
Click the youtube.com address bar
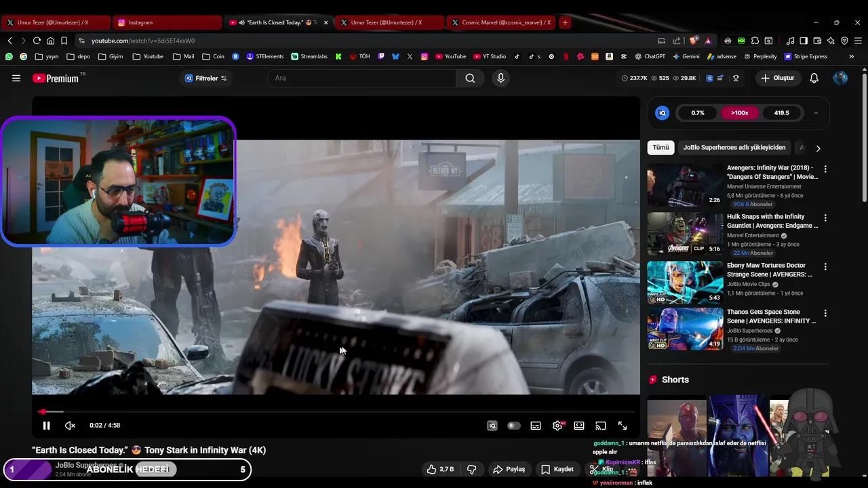click(366, 41)
